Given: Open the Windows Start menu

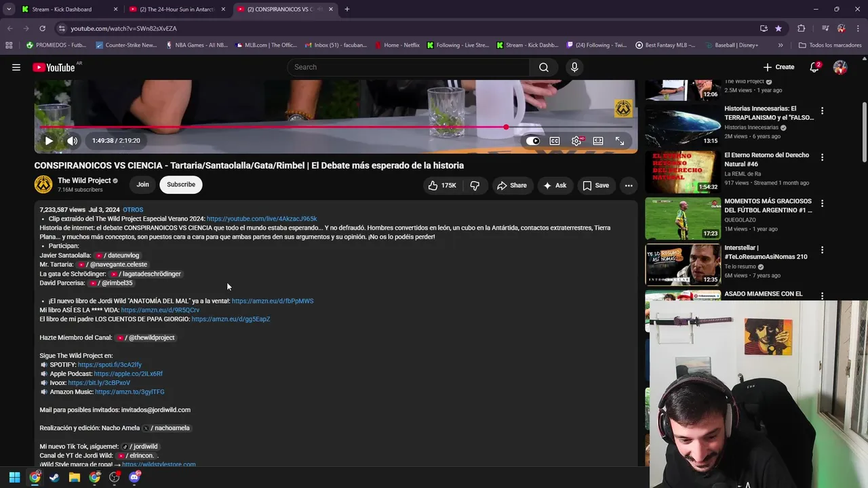Looking at the screenshot, I should pos(14,477).
